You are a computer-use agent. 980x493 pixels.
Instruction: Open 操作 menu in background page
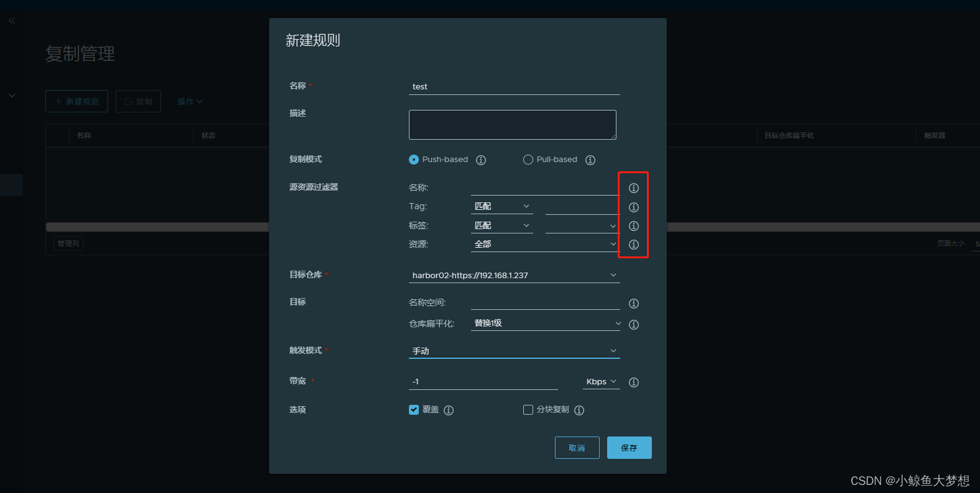click(190, 101)
